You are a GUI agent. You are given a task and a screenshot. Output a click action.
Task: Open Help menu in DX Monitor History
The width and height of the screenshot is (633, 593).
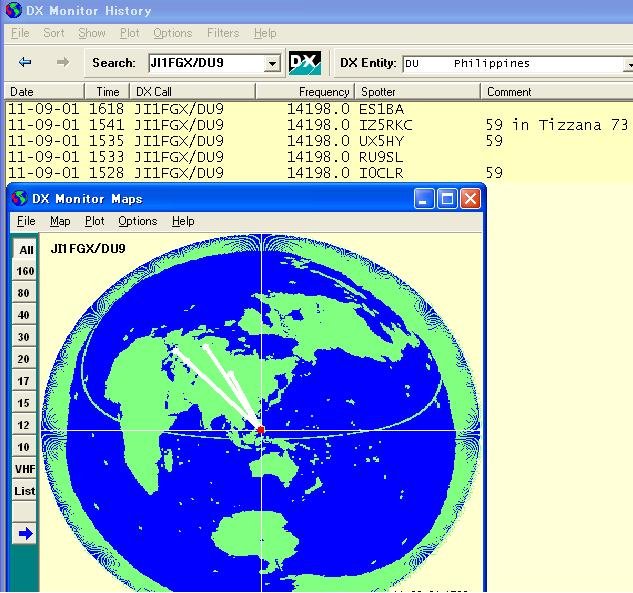(x=265, y=33)
